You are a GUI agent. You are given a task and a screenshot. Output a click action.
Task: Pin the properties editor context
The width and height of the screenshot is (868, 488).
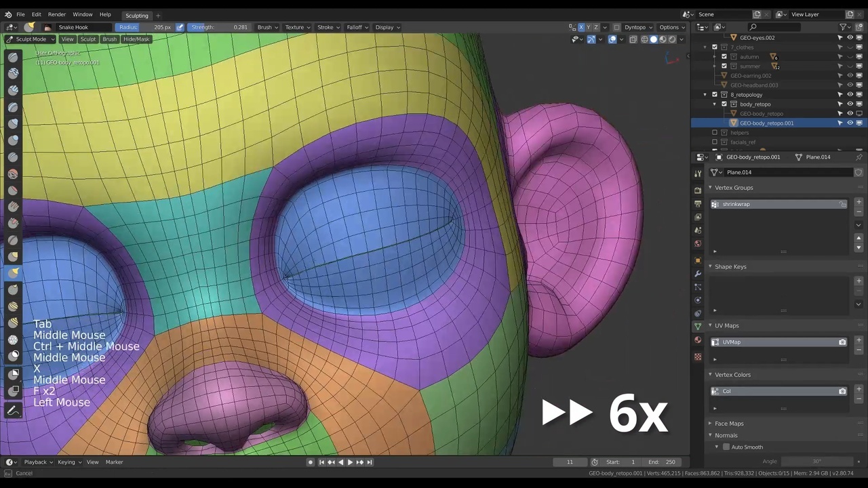pyautogui.click(x=859, y=157)
